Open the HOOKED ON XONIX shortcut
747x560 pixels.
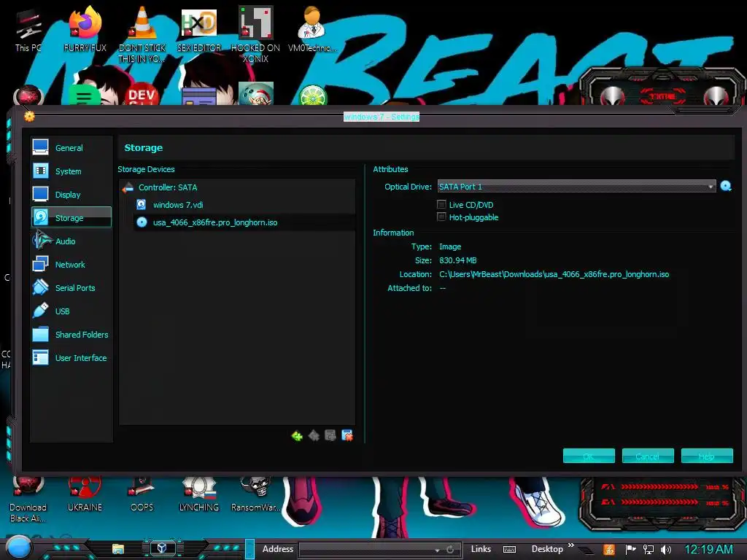pyautogui.click(x=255, y=34)
